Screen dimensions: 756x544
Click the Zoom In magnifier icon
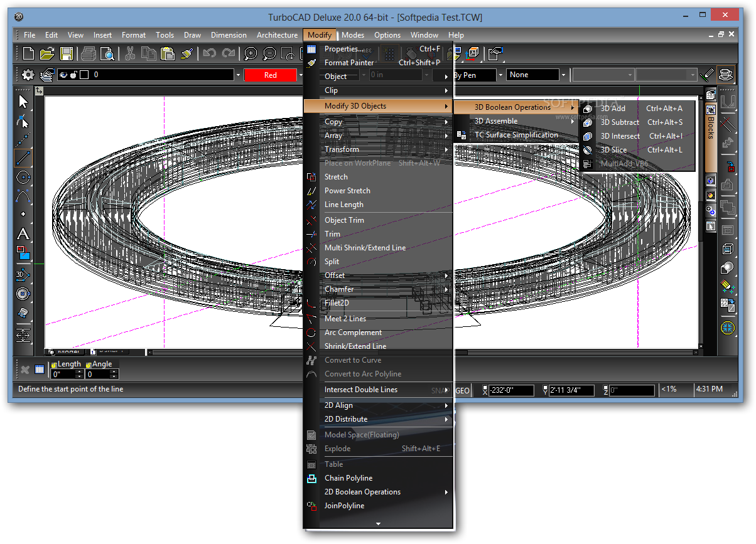click(x=251, y=53)
